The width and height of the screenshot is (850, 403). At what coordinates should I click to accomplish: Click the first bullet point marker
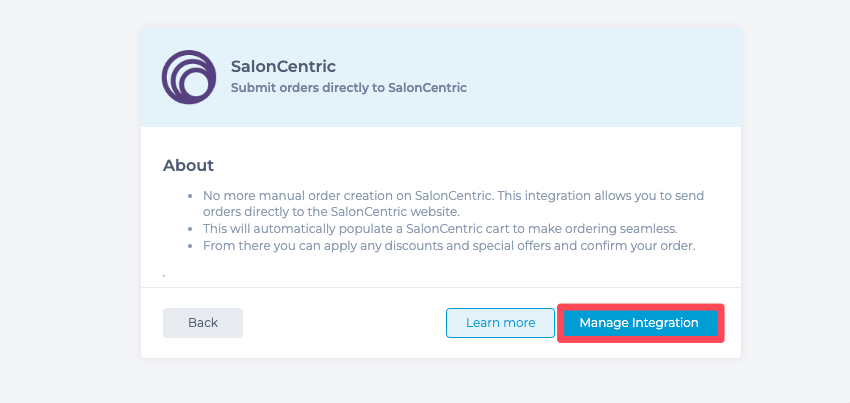tap(190, 196)
